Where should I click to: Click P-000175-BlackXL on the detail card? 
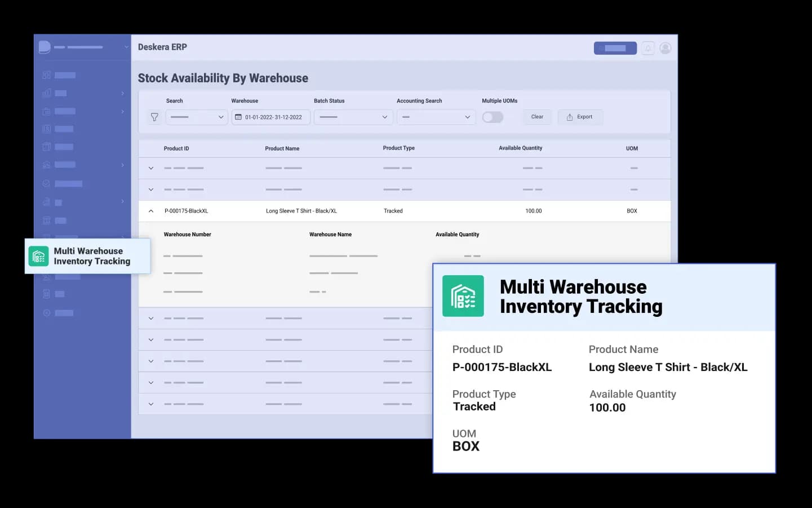(x=502, y=367)
